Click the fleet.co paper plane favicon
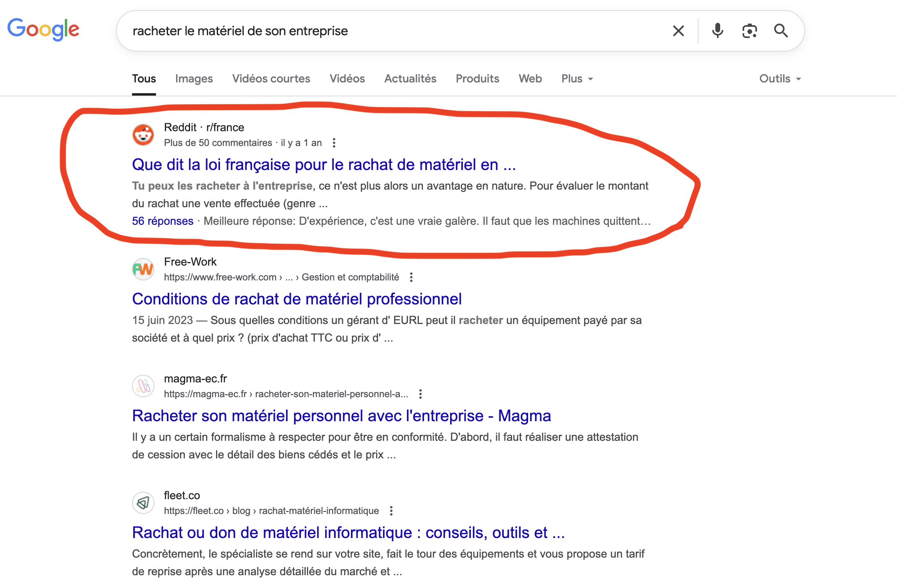Image resolution: width=897 pixels, height=588 pixels. pos(143,503)
